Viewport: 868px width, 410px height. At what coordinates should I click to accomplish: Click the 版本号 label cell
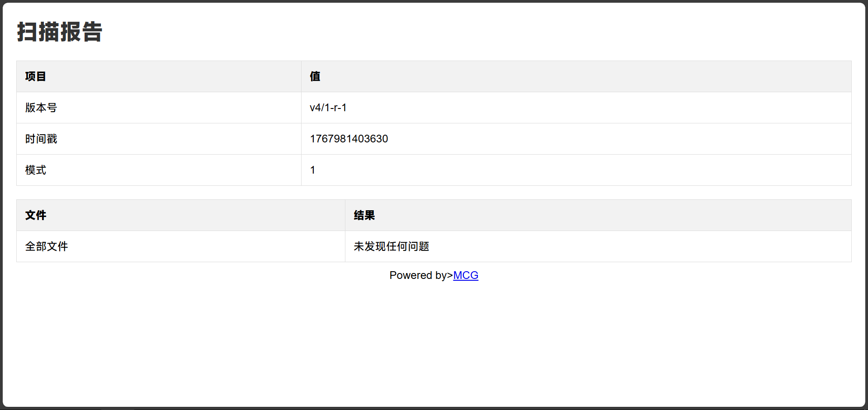coord(41,108)
